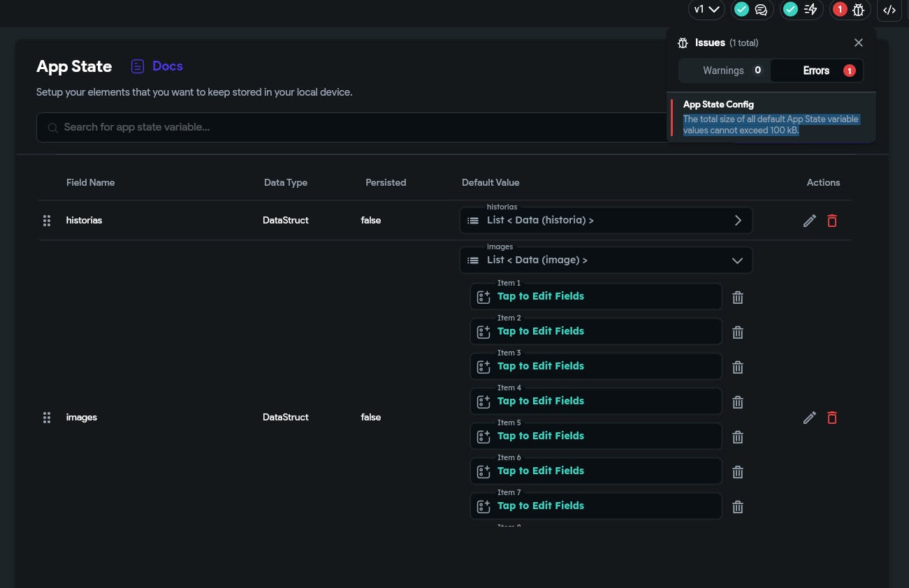Edit the images variable via pencil icon
Image resolution: width=909 pixels, height=588 pixels.
tap(810, 418)
